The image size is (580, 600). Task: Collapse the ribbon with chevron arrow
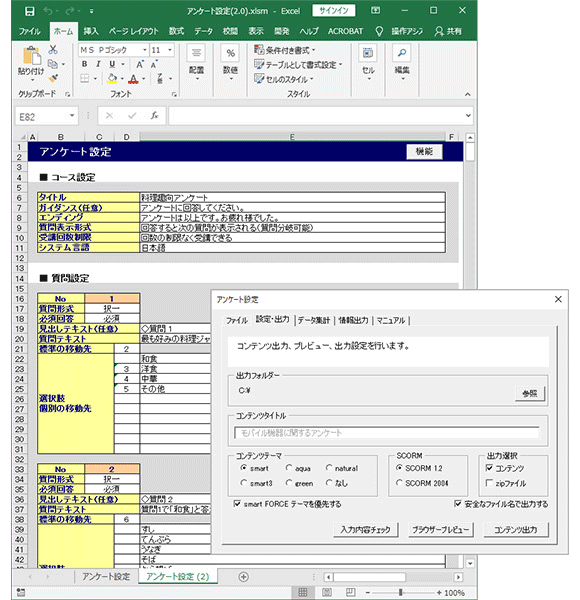(468, 94)
